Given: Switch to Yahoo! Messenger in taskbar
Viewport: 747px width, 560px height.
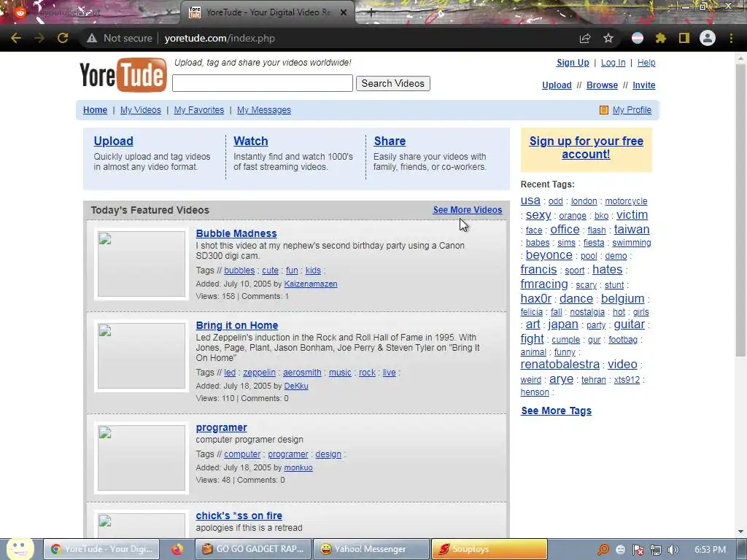Looking at the screenshot, I should click(x=371, y=549).
